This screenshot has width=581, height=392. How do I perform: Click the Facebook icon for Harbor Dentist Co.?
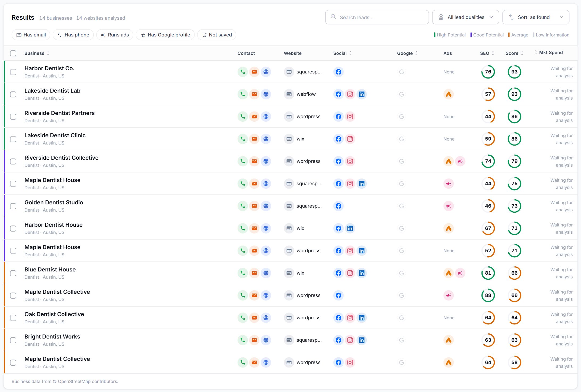338,72
